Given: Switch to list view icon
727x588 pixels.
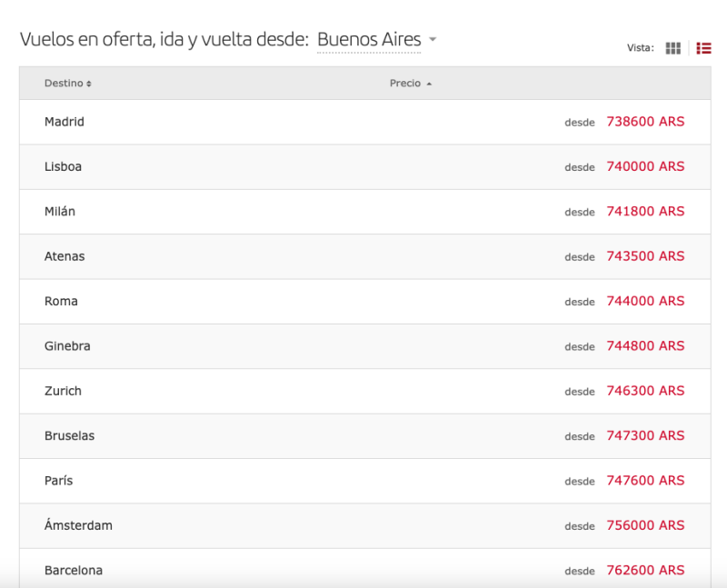Looking at the screenshot, I should click(703, 48).
